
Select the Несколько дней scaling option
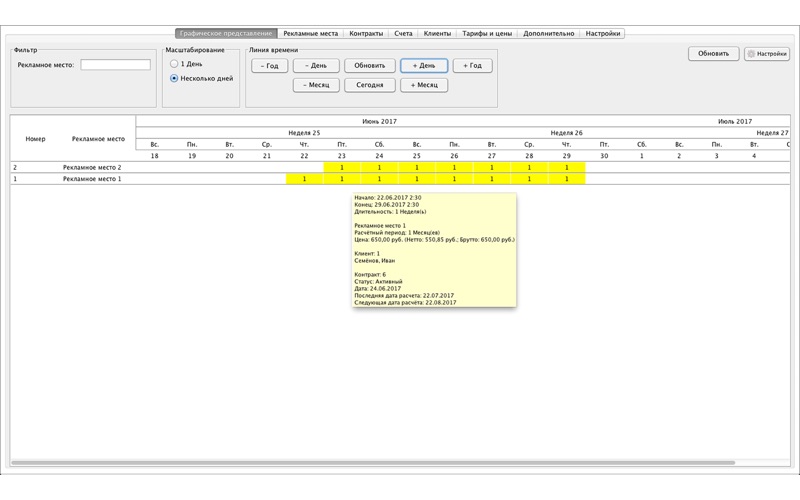click(201, 78)
